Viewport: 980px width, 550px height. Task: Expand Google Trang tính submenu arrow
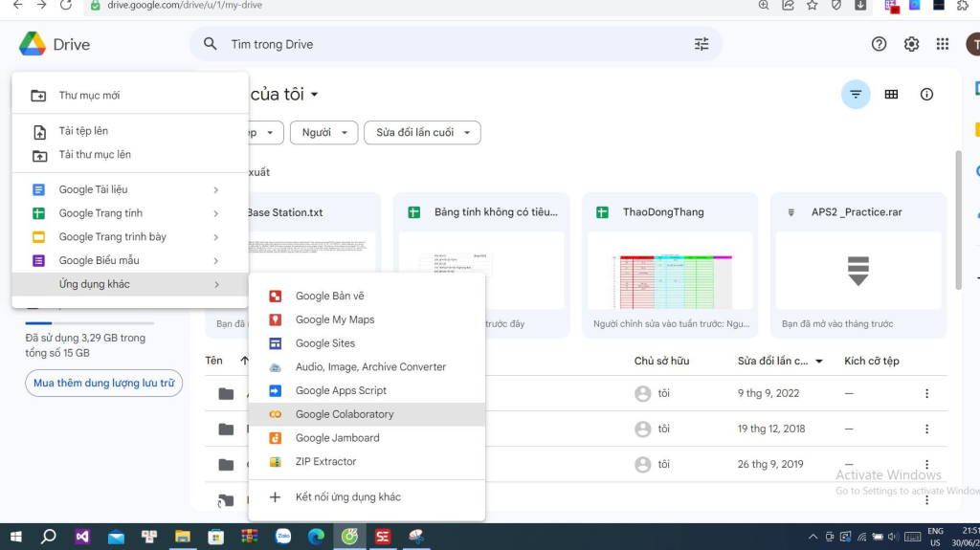[216, 213]
